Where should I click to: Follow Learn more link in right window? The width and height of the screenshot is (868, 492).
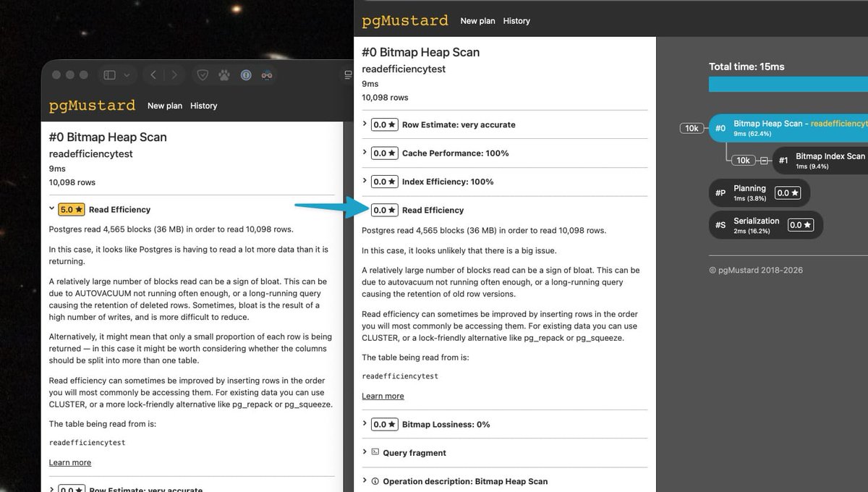383,396
